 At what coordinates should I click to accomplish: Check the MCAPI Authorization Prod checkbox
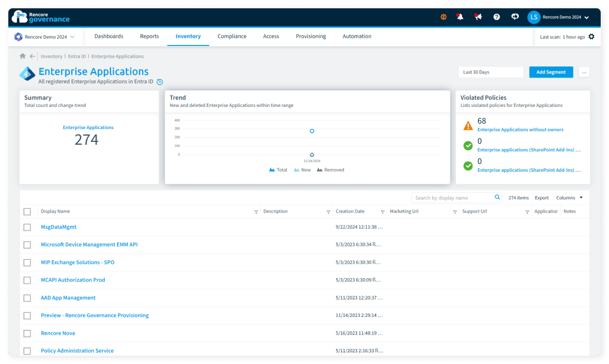pos(27,280)
